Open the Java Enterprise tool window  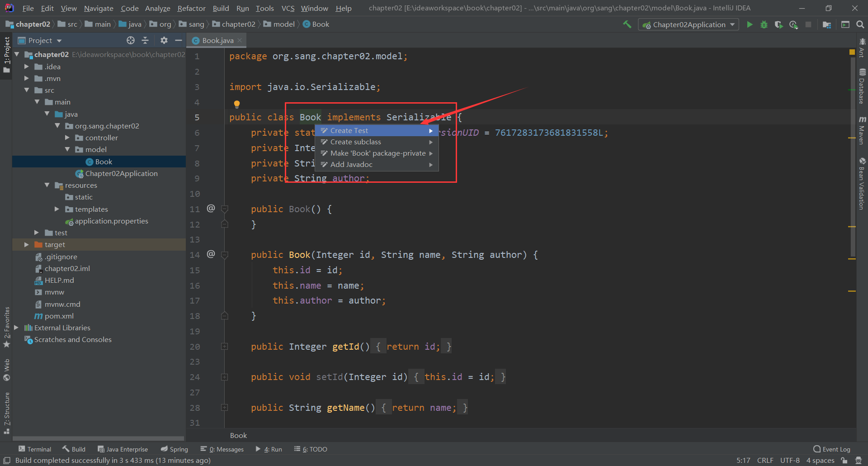pyautogui.click(x=123, y=449)
